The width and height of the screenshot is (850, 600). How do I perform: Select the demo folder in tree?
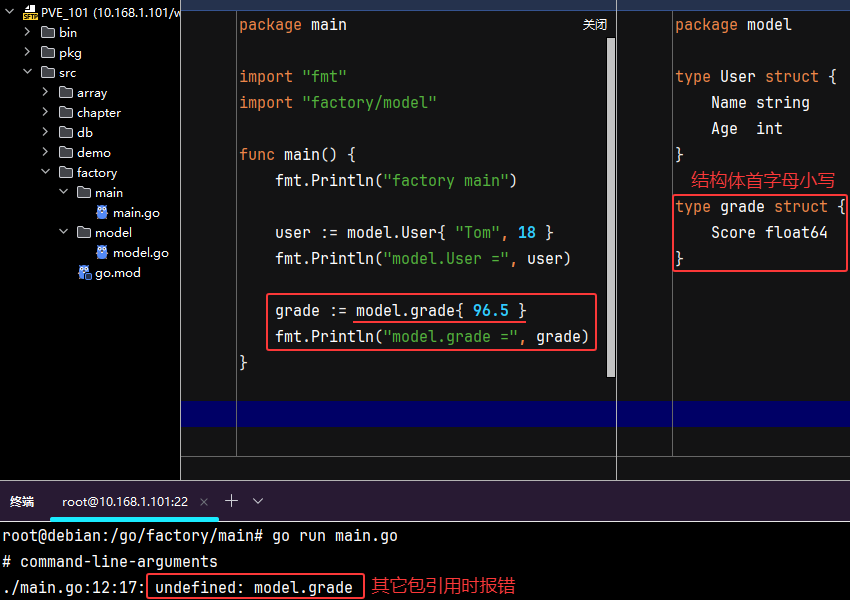point(93,153)
